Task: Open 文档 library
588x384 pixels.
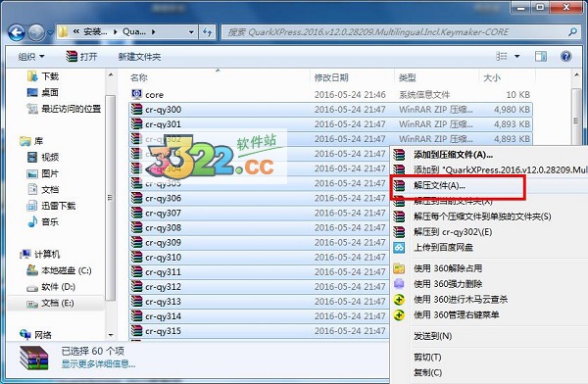Action: click(43, 189)
